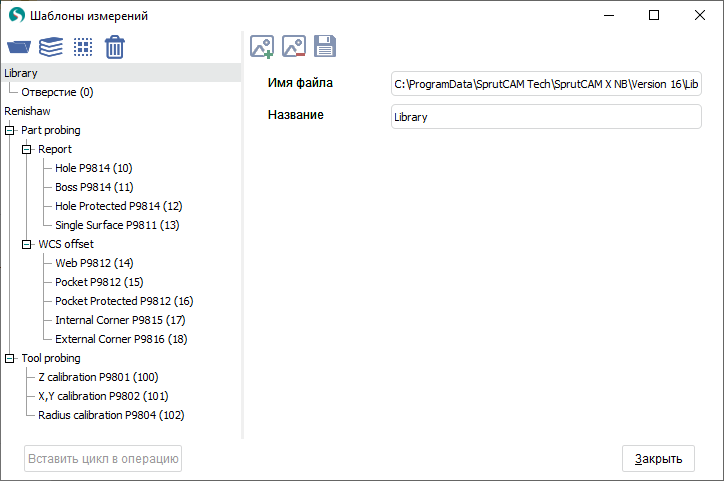Click the remove image icon with minus
724x481 pixels.
tap(293, 46)
